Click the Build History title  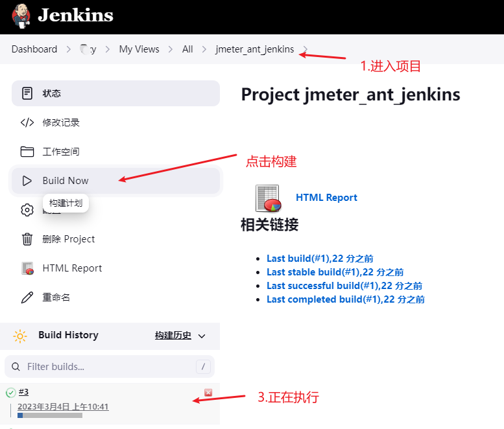[x=69, y=335]
